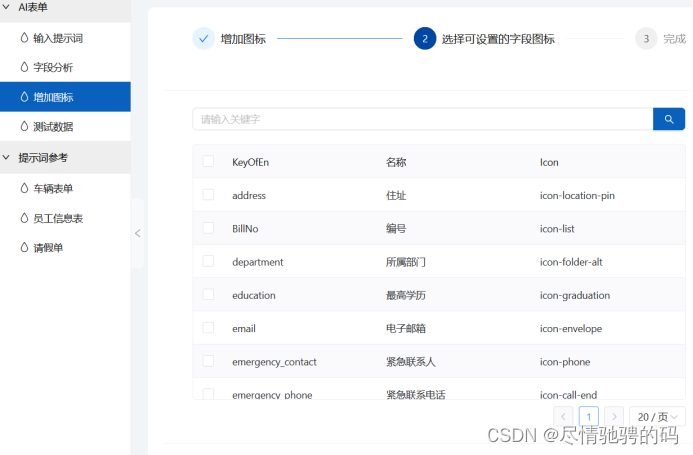Click the icon-folder-alt cell
The image size is (693, 455).
tap(571, 262)
